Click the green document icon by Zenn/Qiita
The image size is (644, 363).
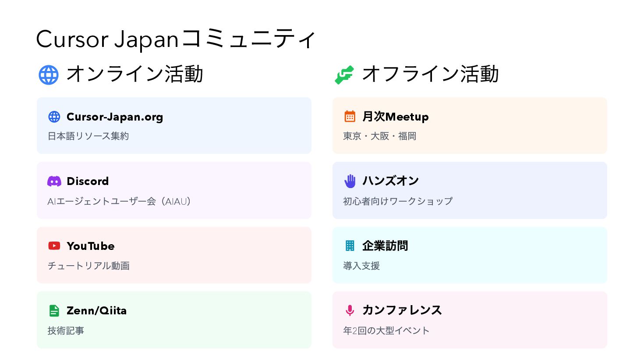(x=54, y=311)
